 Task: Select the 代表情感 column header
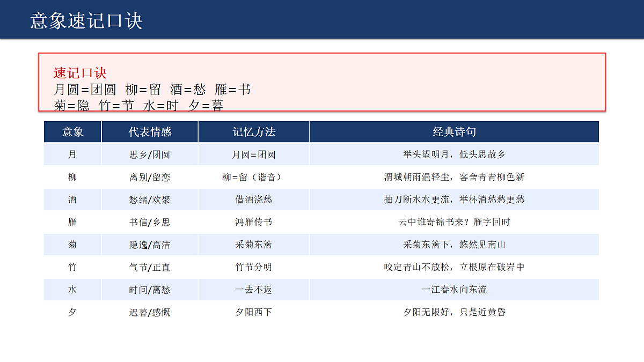tap(150, 132)
